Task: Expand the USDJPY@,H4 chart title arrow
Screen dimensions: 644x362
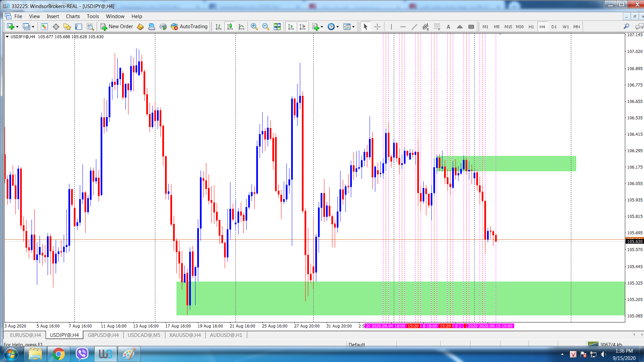Action: pyautogui.click(x=7, y=37)
